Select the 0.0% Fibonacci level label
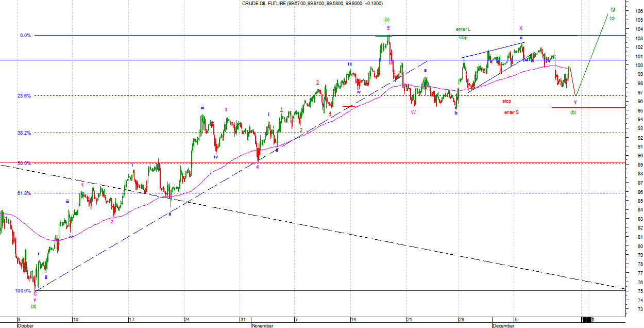The image size is (644, 328). 25,36
